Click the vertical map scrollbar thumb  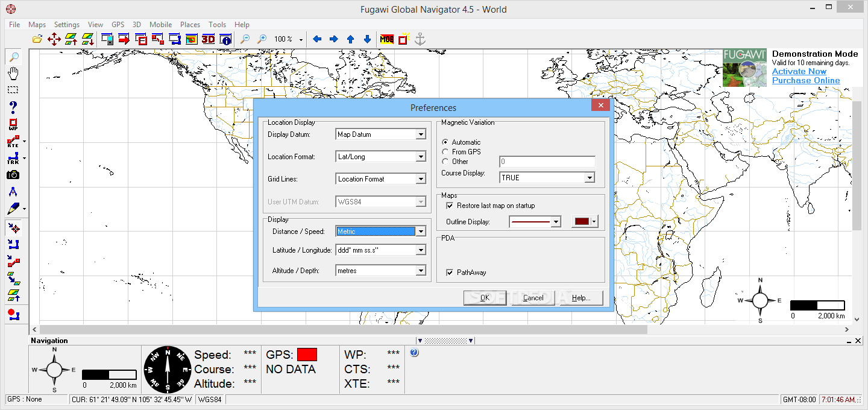(x=857, y=165)
